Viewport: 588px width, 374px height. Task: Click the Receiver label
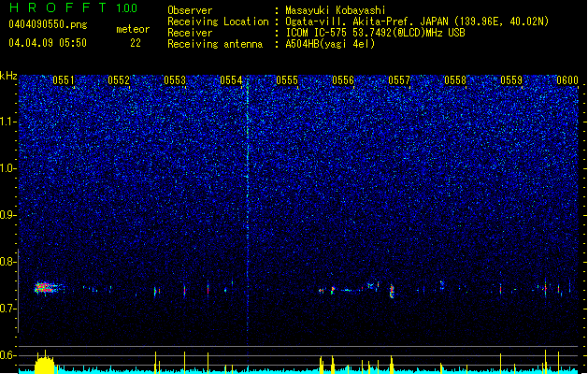190,33
